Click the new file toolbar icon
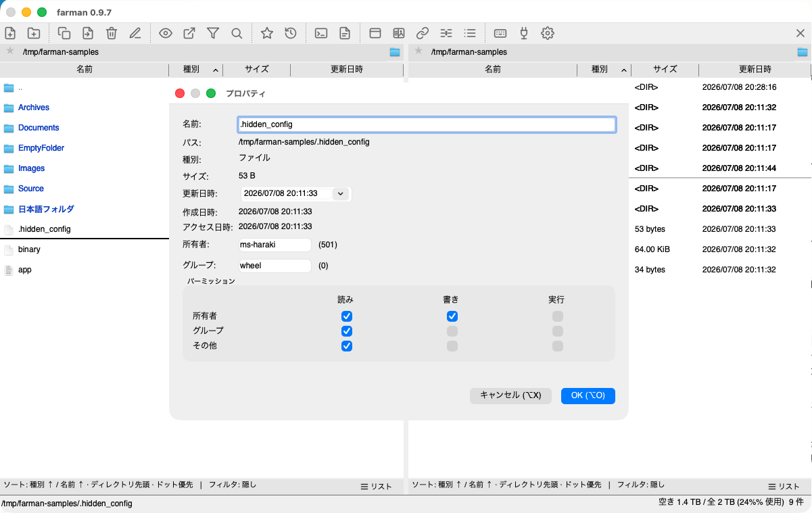Image resolution: width=812 pixels, height=513 pixels. pos(10,33)
